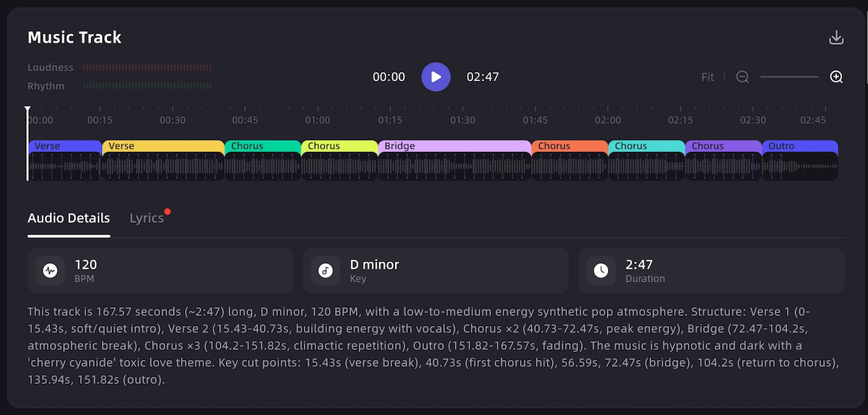This screenshot has width=868, height=415.
Task: Zoom in the timeline
Action: click(x=836, y=77)
